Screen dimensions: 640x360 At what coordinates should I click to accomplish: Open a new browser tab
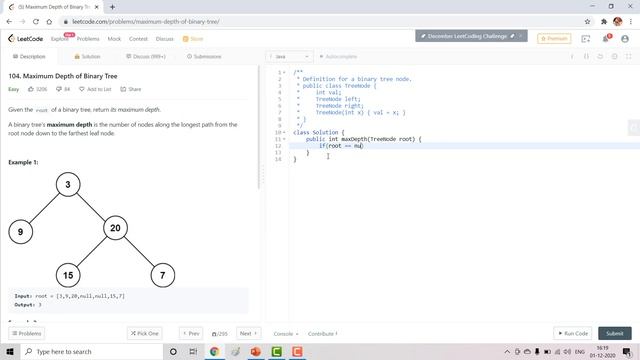click(112, 7)
